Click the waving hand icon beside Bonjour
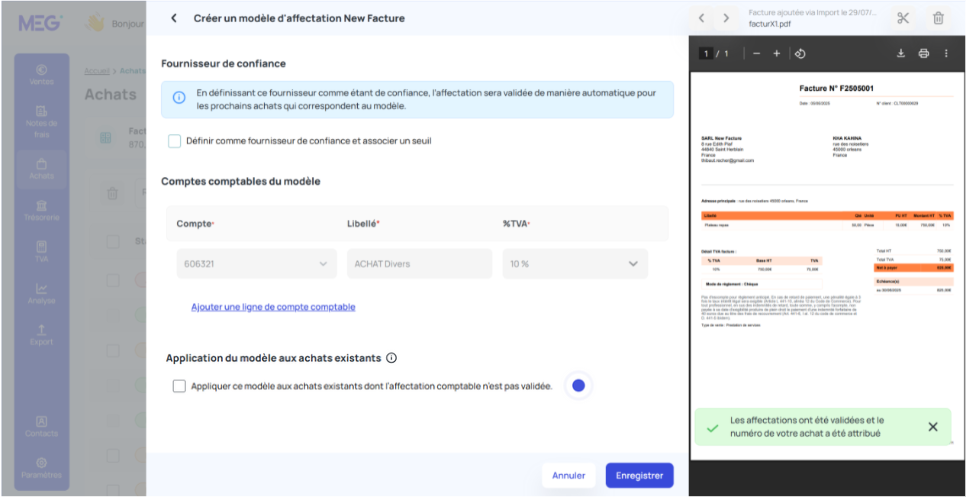 [x=94, y=23]
